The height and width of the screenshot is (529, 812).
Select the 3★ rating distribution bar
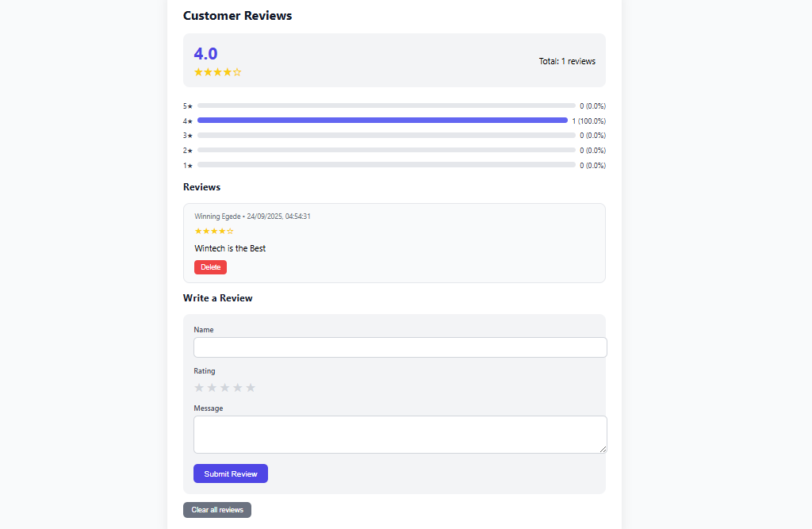click(386, 136)
